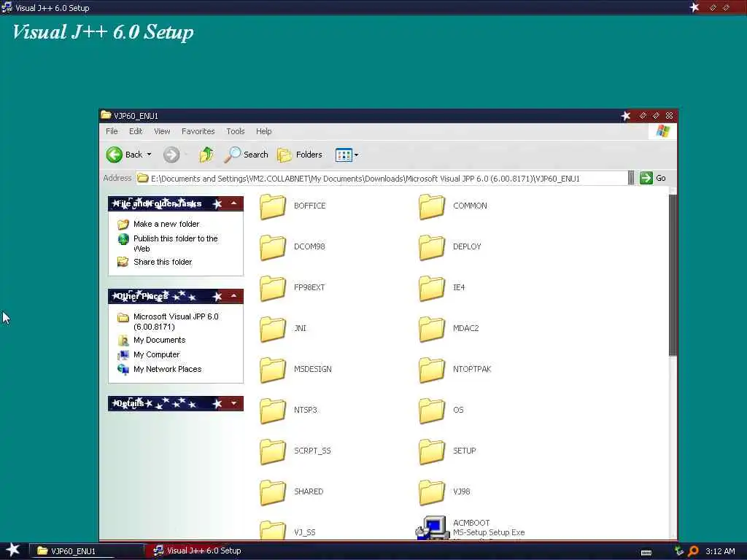Select the VJ98 folder icon
Viewport: 747px width, 560px height.
click(432, 493)
